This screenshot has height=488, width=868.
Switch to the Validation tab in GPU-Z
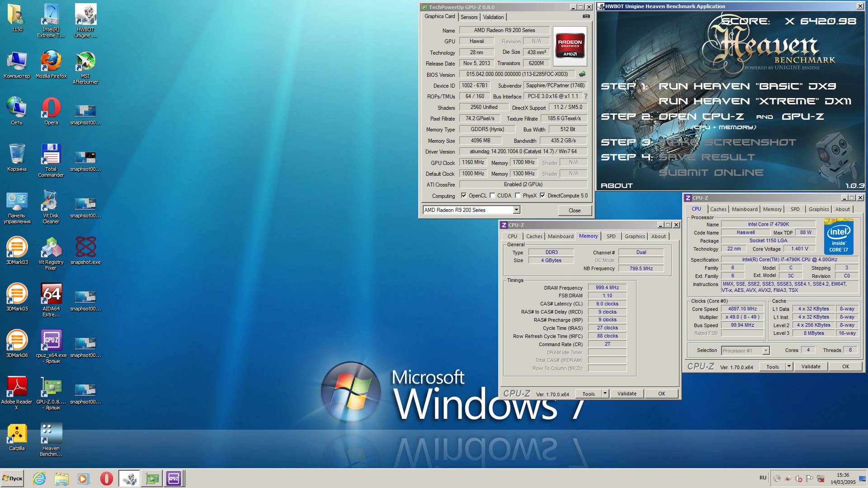pos(493,17)
